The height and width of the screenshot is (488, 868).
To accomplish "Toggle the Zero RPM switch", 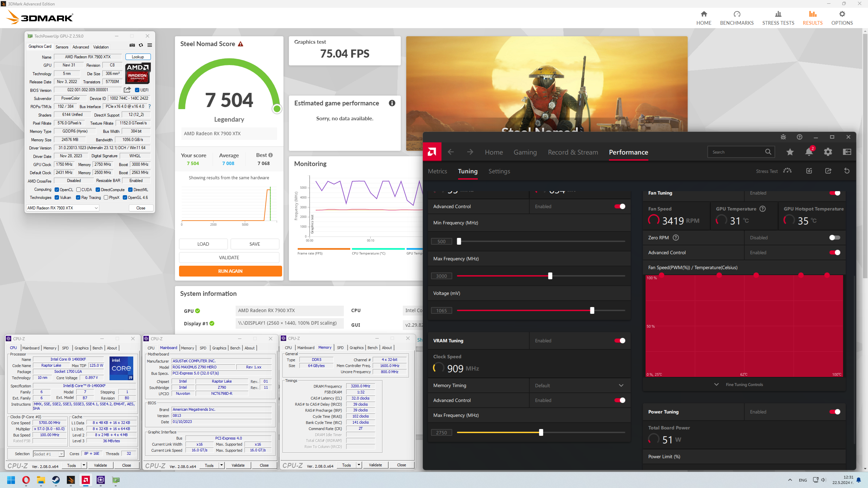I will [834, 238].
